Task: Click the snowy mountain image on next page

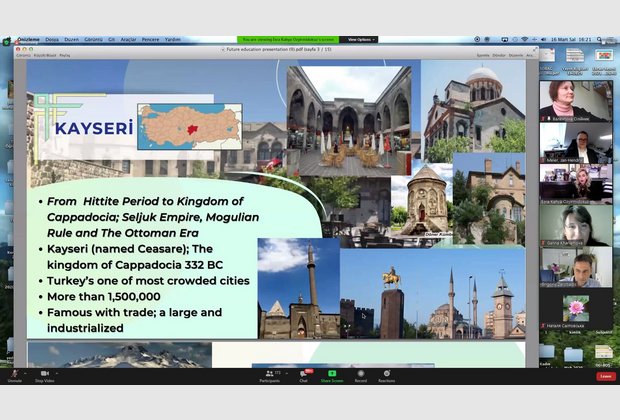Action: (119, 355)
